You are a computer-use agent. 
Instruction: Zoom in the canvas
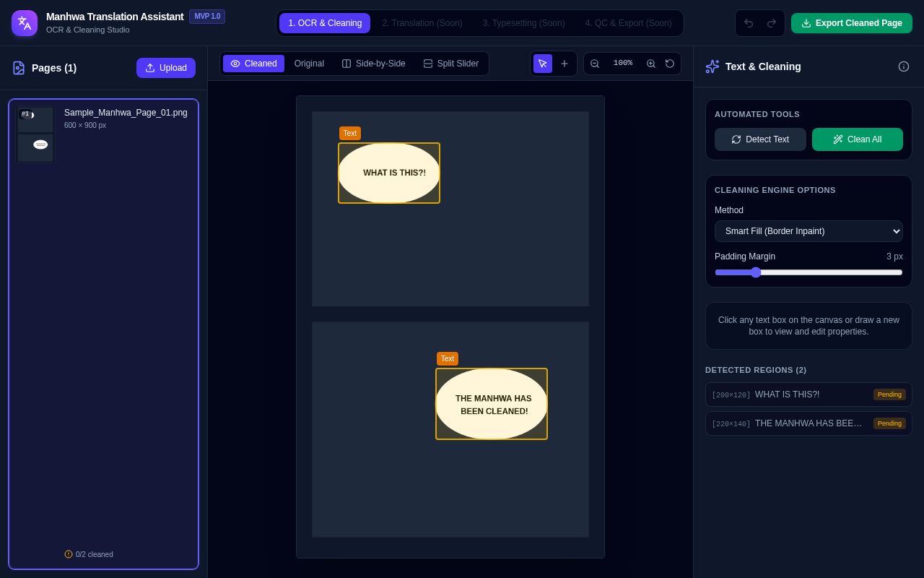(x=651, y=64)
